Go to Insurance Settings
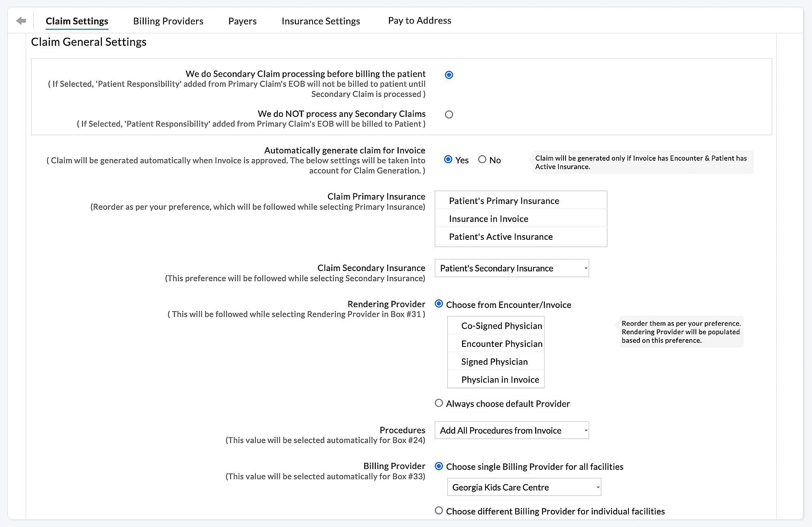This screenshot has height=527, width=812. (x=320, y=21)
